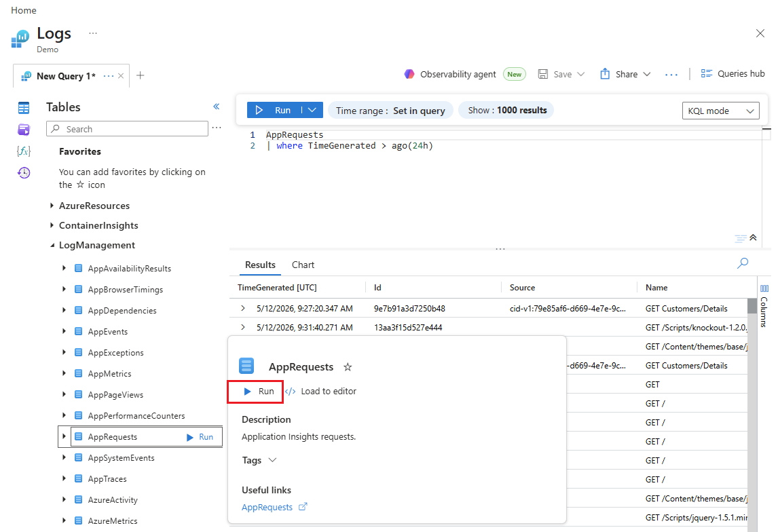Image resolution: width=780 pixels, height=532 pixels.
Task: Click the table Search input field
Action: (128, 129)
